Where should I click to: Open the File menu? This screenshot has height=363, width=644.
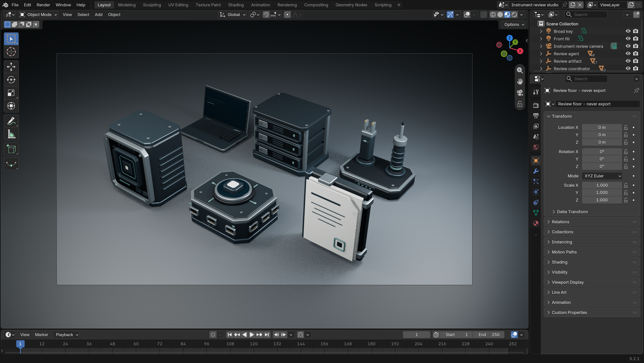(15, 5)
